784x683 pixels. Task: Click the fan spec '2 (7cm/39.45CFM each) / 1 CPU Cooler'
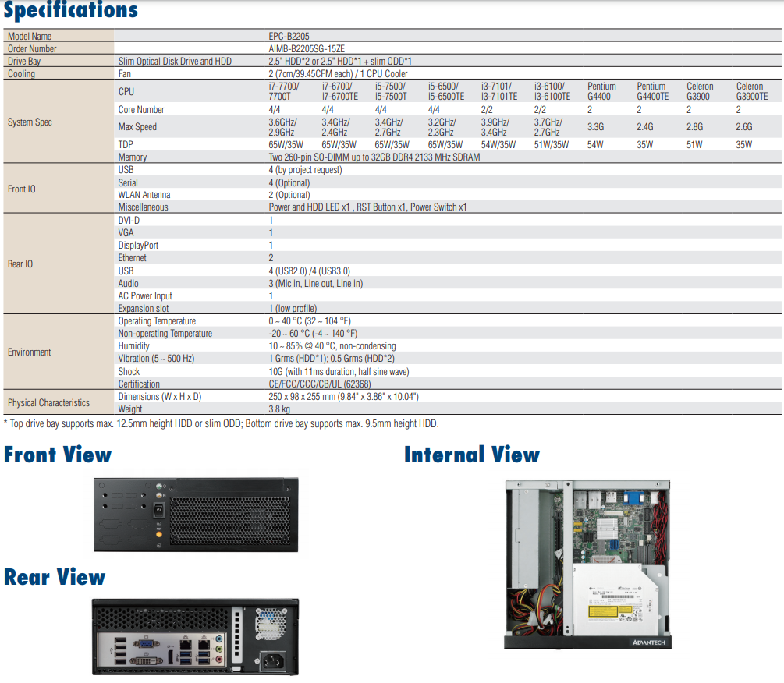click(338, 73)
